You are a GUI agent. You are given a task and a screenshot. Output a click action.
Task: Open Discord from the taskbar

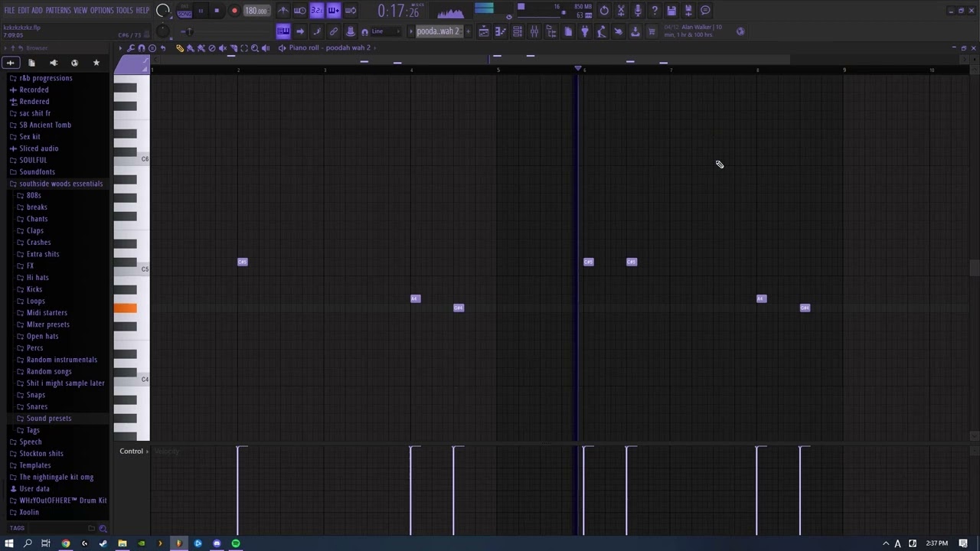point(217,543)
